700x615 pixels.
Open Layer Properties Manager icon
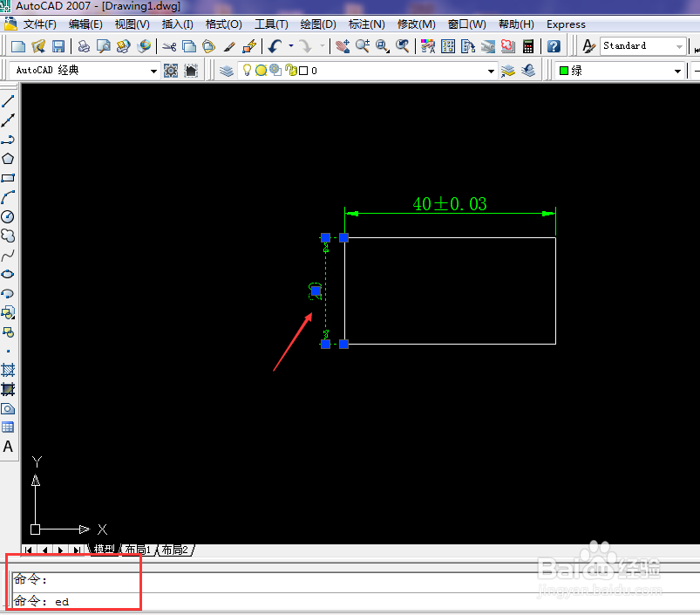(227, 71)
